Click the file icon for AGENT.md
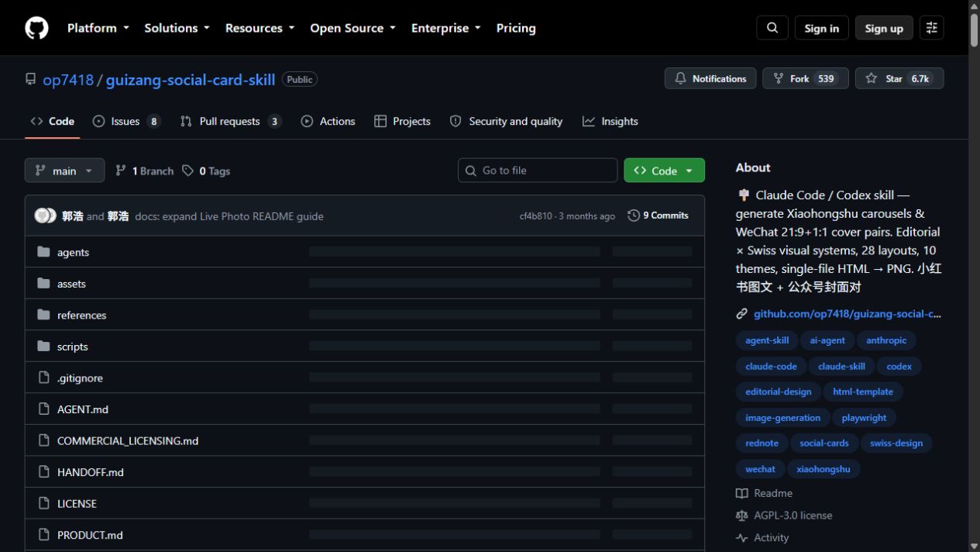Viewport: 980px width, 552px height. point(44,409)
